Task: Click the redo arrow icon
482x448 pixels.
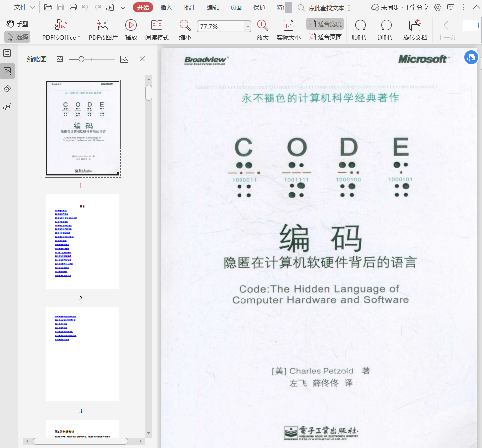Action: (x=98, y=7)
